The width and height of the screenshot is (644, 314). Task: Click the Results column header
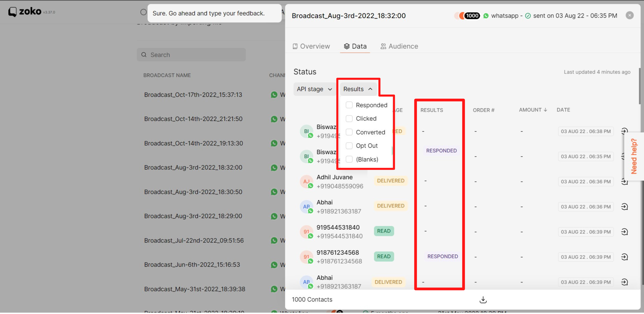[x=431, y=110]
